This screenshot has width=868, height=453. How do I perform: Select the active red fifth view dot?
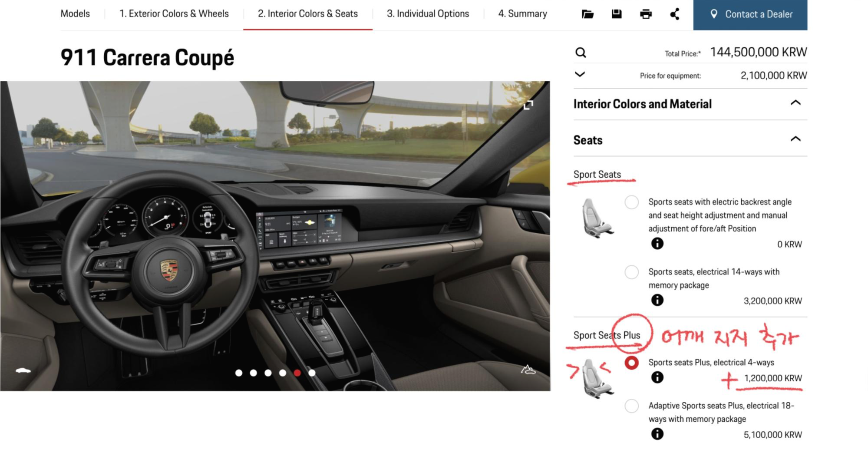pos(297,373)
